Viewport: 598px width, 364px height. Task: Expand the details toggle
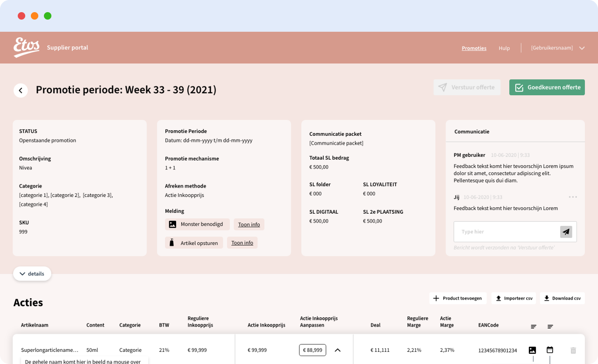tap(32, 274)
